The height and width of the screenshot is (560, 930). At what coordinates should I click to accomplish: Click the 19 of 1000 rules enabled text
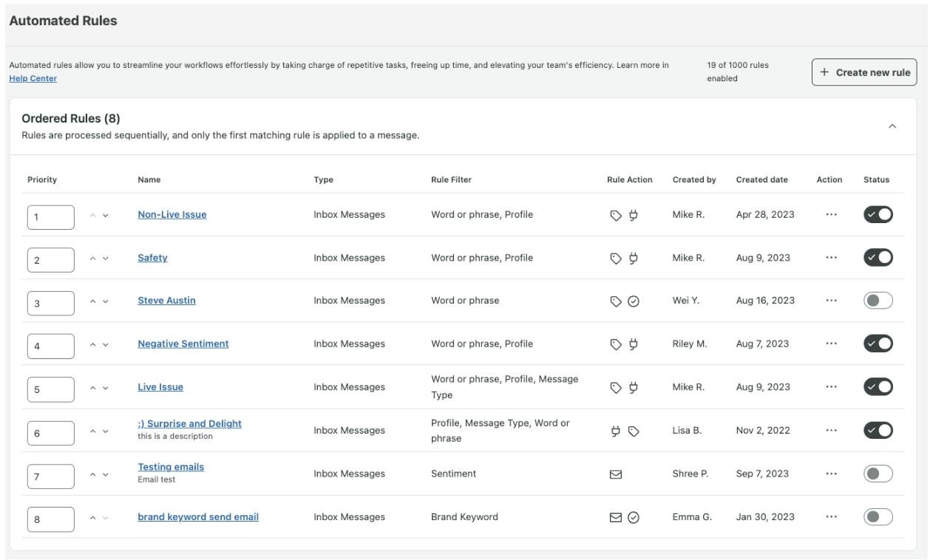point(738,72)
